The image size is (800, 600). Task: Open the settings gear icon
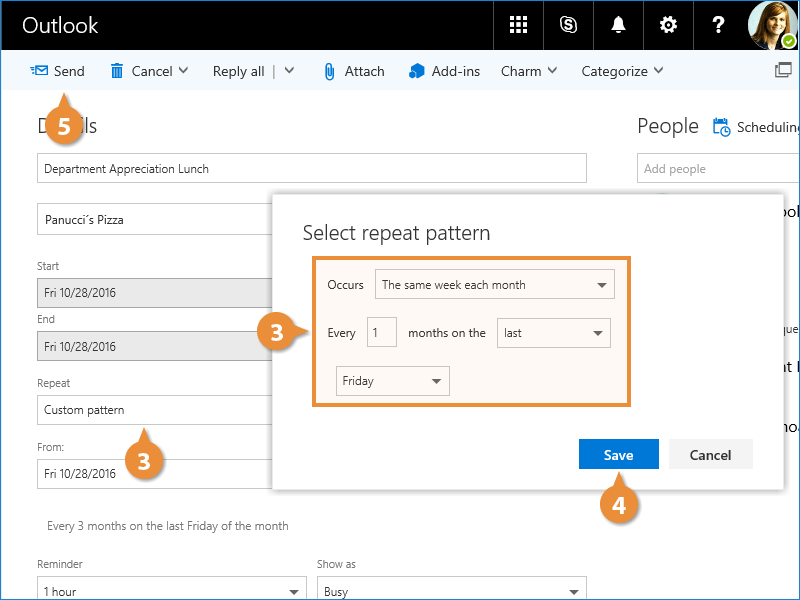tap(668, 25)
